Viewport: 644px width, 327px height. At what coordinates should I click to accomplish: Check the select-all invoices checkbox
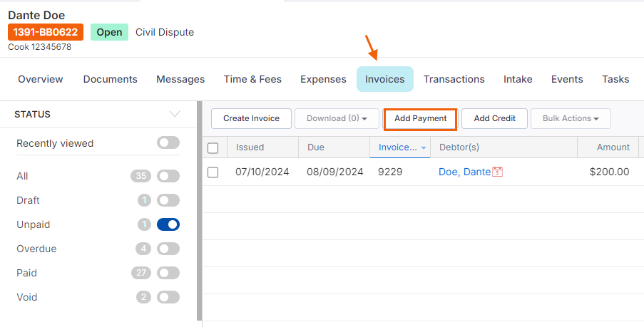tap(213, 148)
